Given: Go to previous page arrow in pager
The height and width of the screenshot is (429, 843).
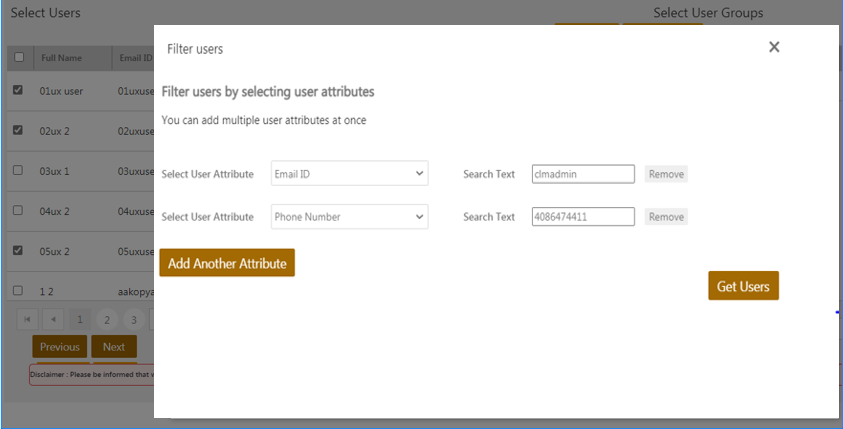Looking at the screenshot, I should click(x=53, y=320).
